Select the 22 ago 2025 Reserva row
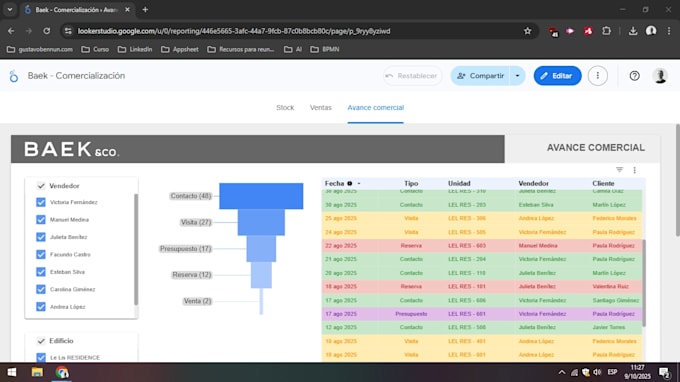The height and width of the screenshot is (382, 680). point(482,246)
